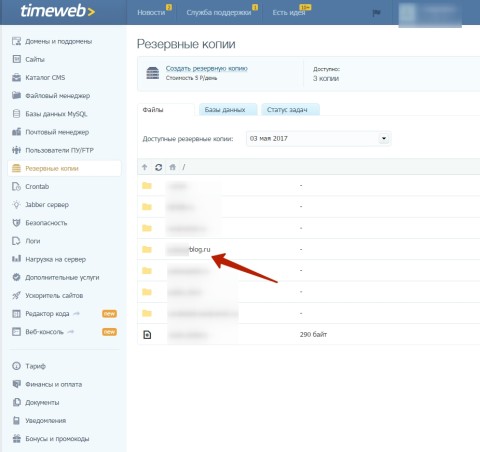Click the Безопасность shield icon
The image size is (480, 452).
(16, 223)
